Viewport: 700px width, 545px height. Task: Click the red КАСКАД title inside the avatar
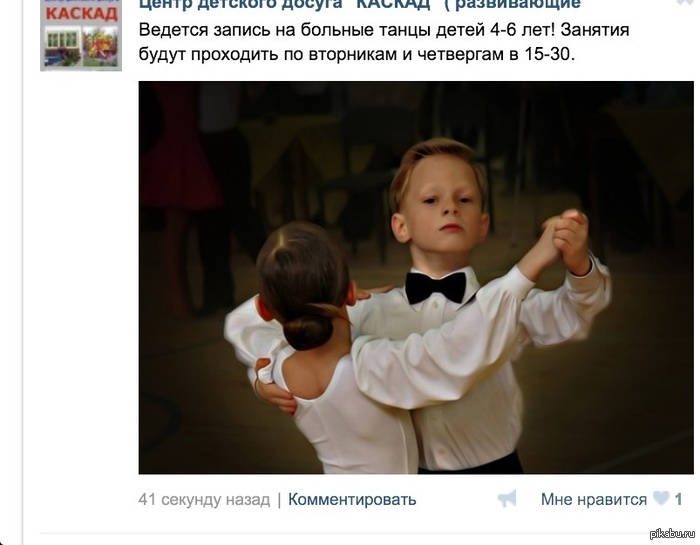tap(81, 13)
